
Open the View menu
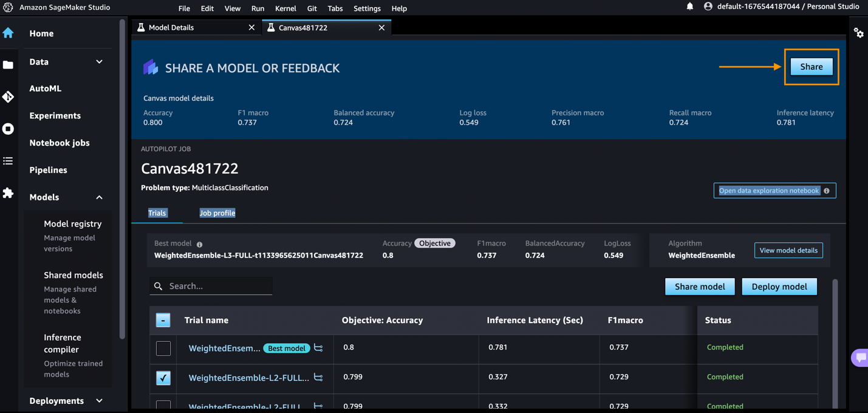233,9
